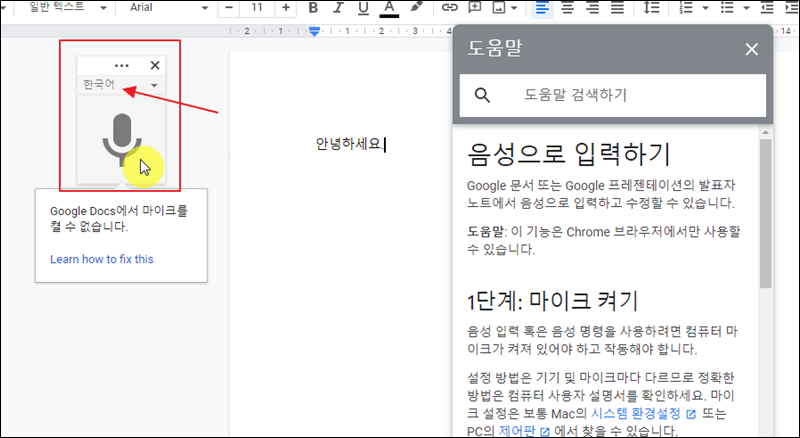Open the voice typing 한국어 language dropdown

121,85
